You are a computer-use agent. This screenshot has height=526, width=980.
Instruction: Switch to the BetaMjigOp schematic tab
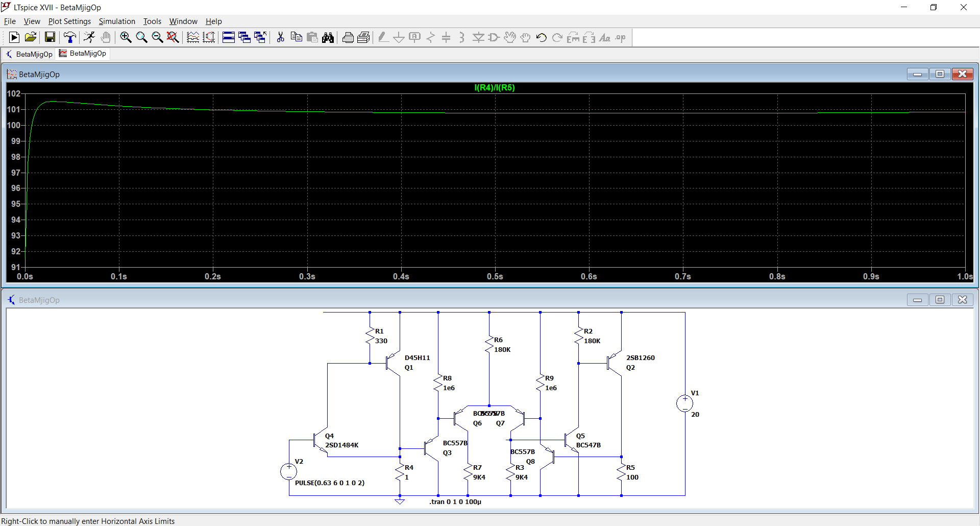coord(30,54)
